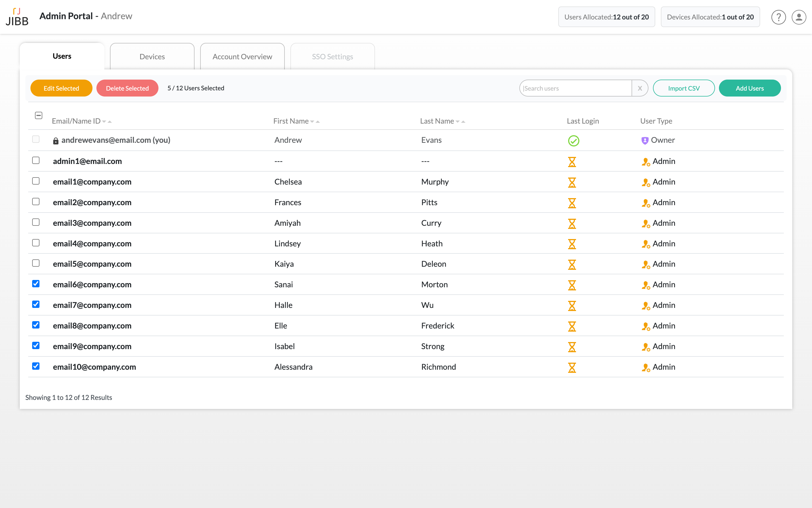Click the Import CSV button
This screenshot has width=812, height=508.
684,88
